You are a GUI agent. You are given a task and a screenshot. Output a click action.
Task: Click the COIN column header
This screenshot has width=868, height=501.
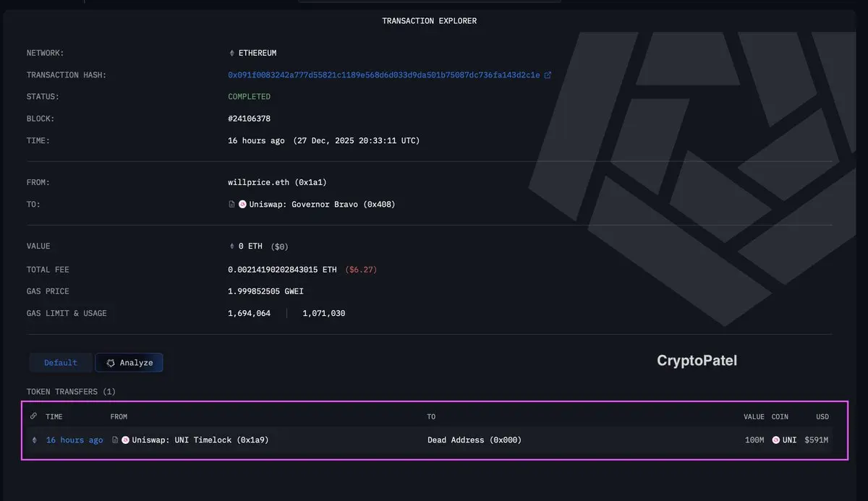click(x=780, y=417)
